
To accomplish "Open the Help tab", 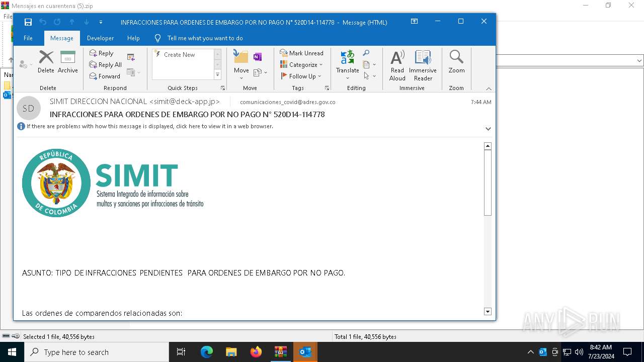I will [133, 38].
